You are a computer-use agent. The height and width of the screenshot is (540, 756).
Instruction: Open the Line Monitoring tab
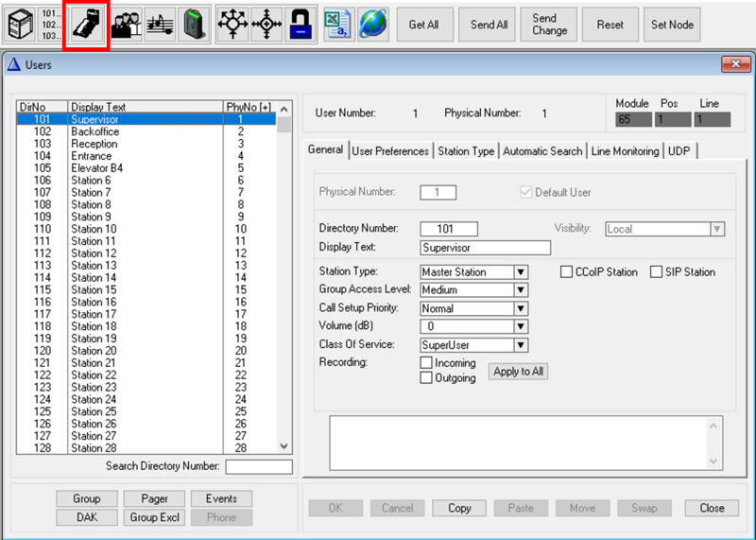tap(625, 151)
